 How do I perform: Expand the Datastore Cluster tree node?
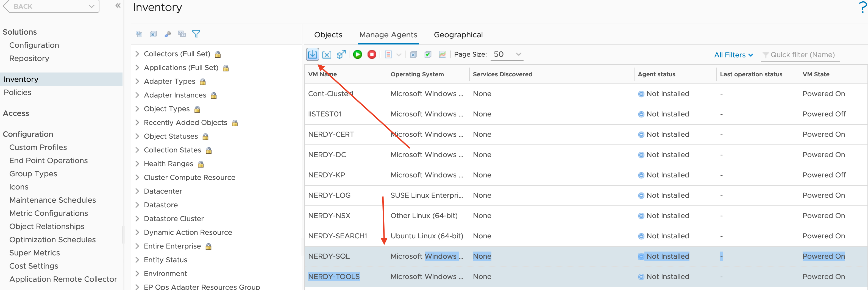click(137, 219)
